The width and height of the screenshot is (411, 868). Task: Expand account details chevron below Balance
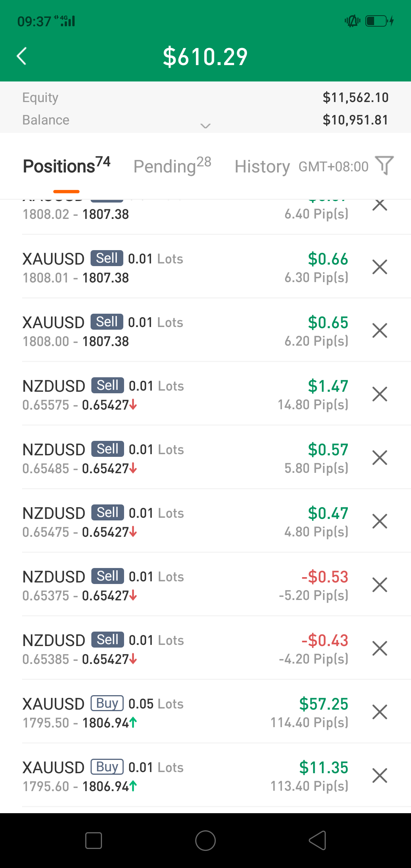(205, 126)
